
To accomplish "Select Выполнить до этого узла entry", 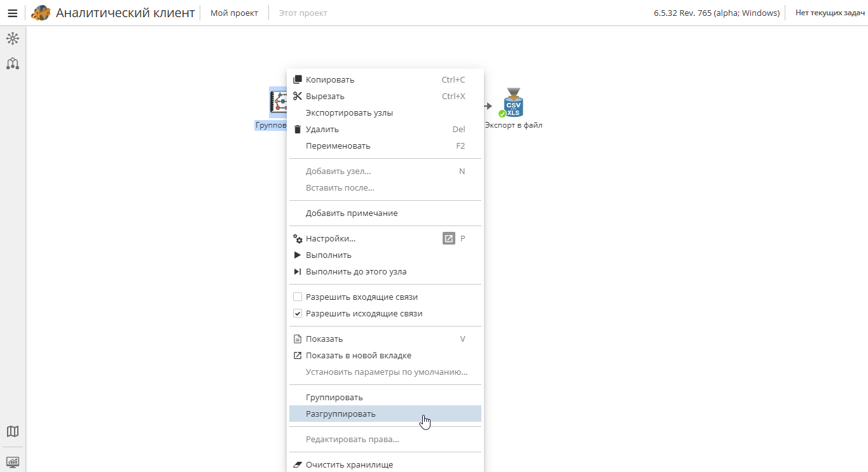I will 385,272.
